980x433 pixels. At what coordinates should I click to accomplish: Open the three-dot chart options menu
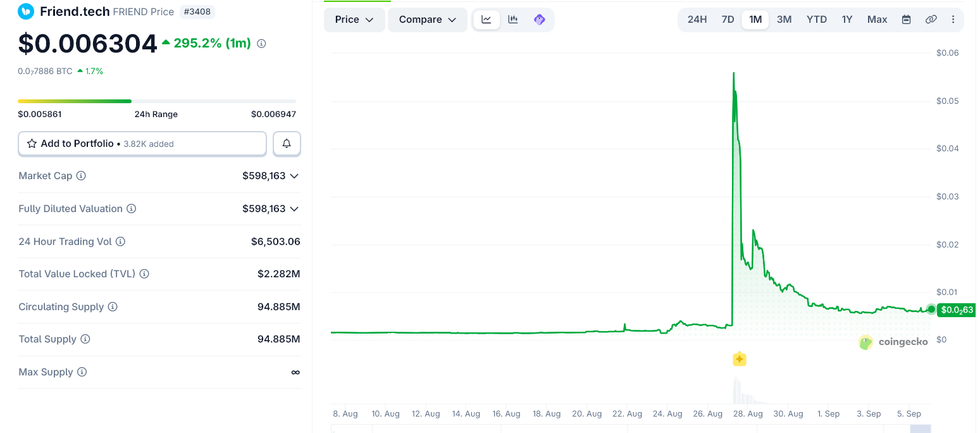coord(953,20)
